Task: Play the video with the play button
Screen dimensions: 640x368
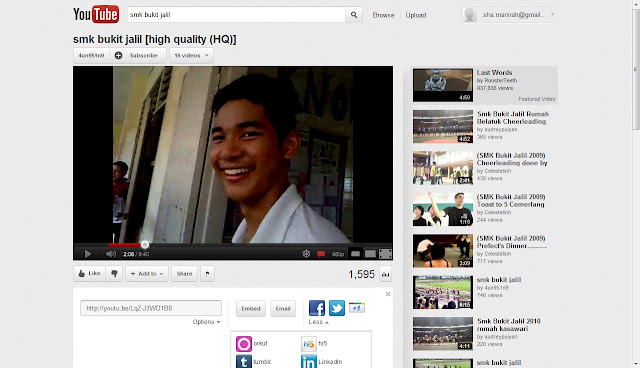Action: [88, 254]
